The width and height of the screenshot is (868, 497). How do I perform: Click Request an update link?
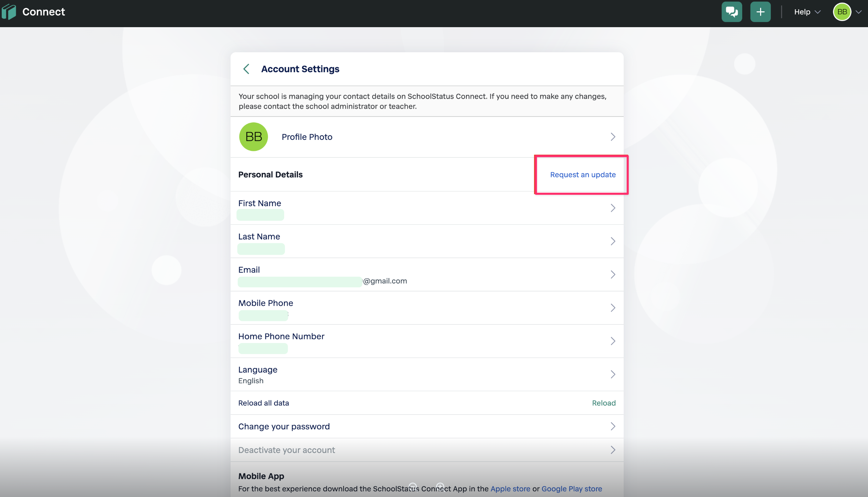583,175
